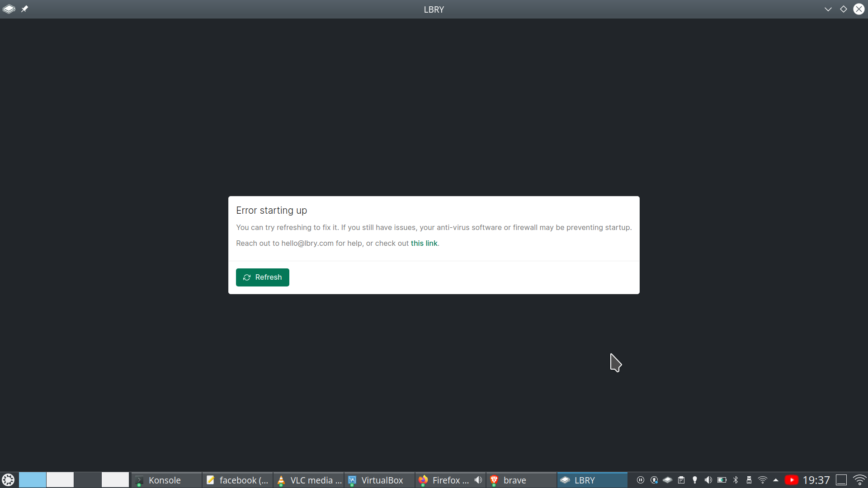
Task: Click the LBRY window menu icon
Action: click(x=9, y=9)
